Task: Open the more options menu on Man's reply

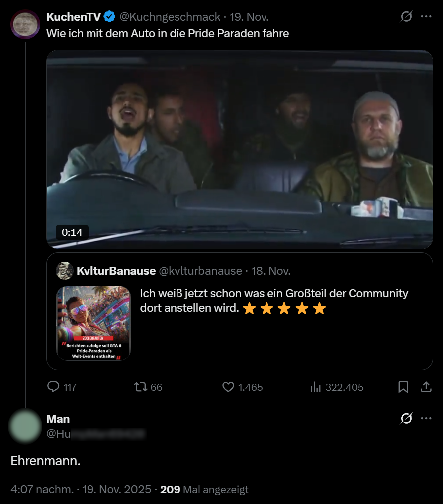Action: pos(426,419)
